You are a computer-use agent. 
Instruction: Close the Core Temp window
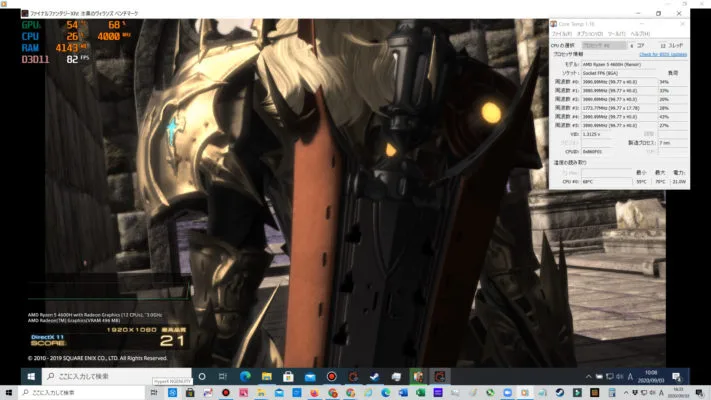pyautogui.click(x=682, y=24)
